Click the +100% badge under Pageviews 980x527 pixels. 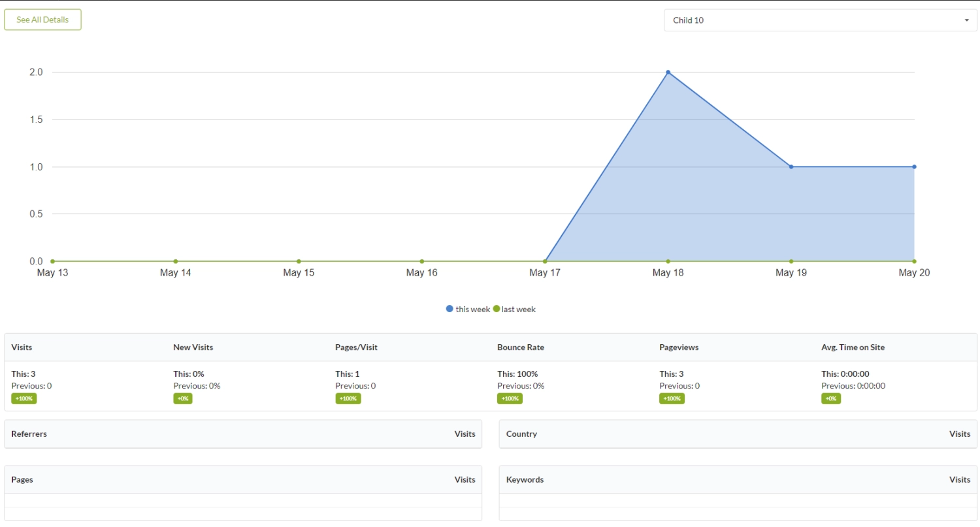click(672, 398)
